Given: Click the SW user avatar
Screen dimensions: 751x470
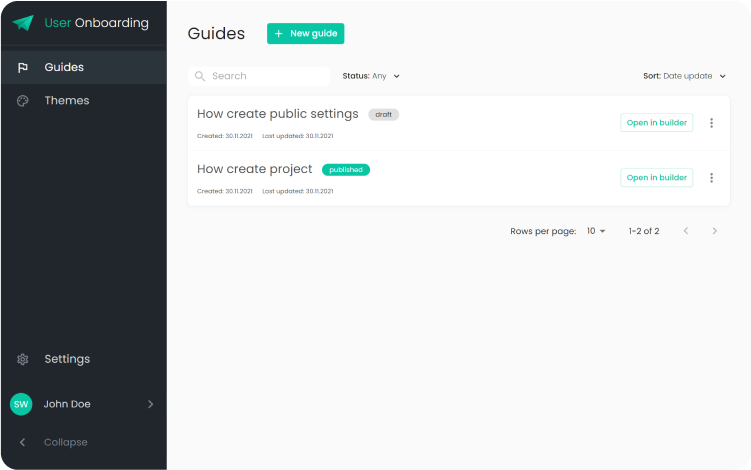Looking at the screenshot, I should click(x=21, y=404).
